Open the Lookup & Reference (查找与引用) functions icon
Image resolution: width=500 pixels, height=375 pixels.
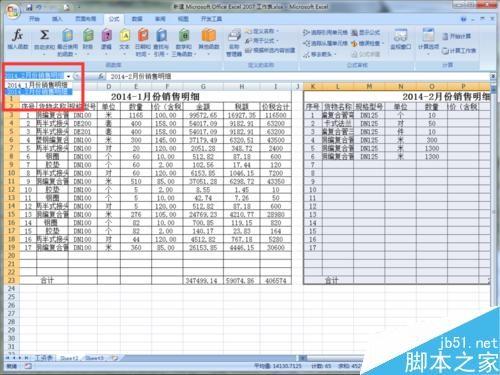(x=161, y=35)
